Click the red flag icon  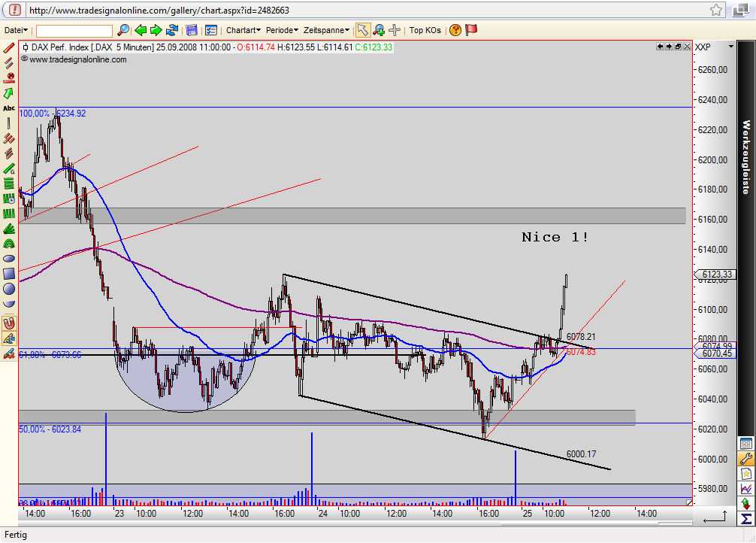(x=471, y=30)
